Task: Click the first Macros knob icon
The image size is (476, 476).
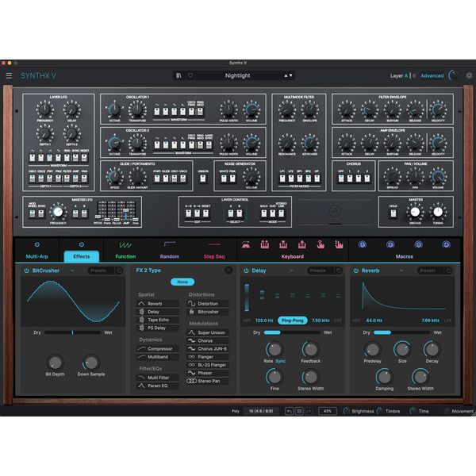Action: (363, 244)
